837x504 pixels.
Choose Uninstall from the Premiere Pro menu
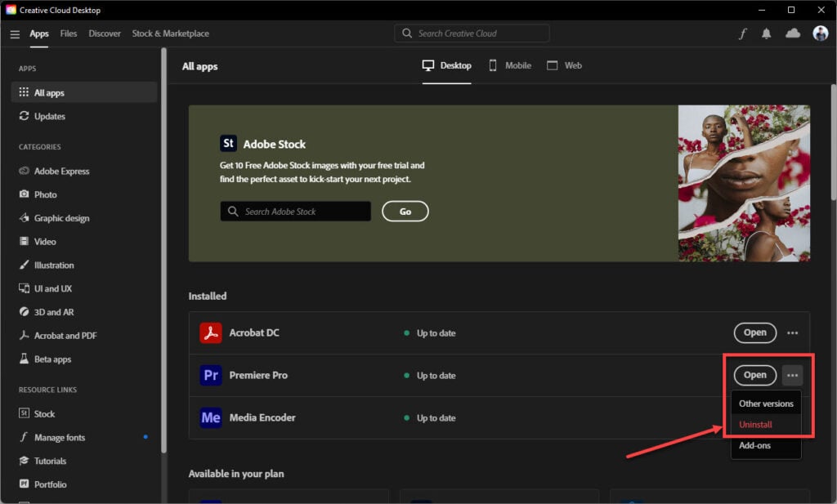(766, 425)
